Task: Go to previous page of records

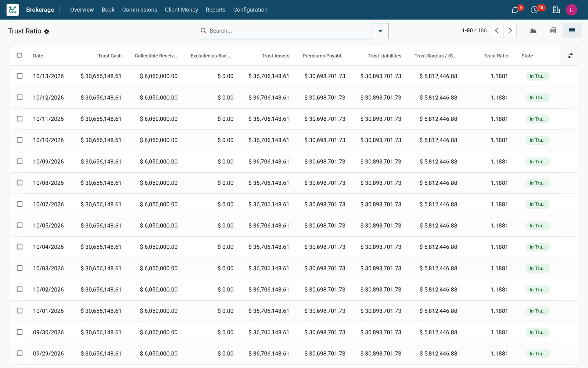Action: point(497,31)
